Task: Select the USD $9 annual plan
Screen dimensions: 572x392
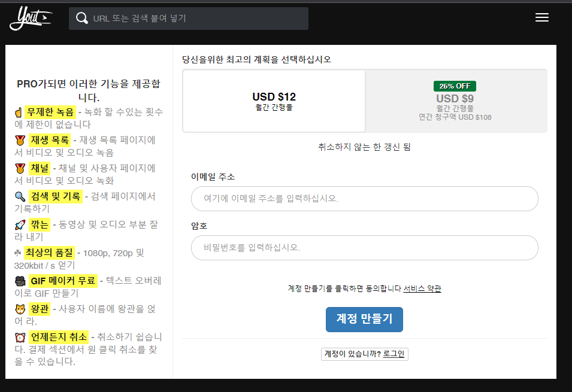Action: point(455,101)
